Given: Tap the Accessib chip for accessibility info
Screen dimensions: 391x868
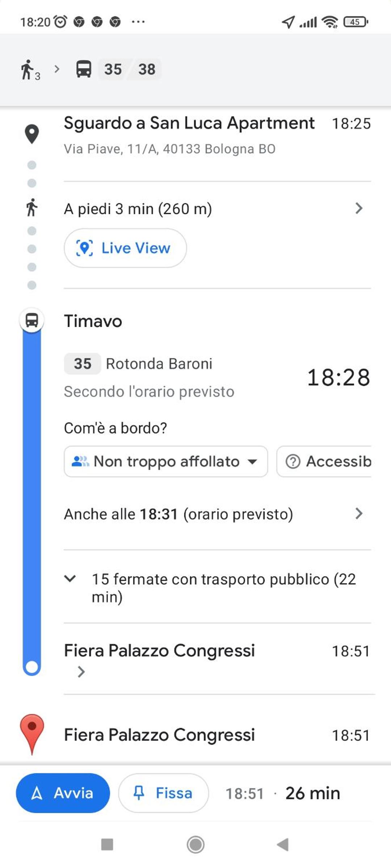Looking at the screenshot, I should coord(324,461).
